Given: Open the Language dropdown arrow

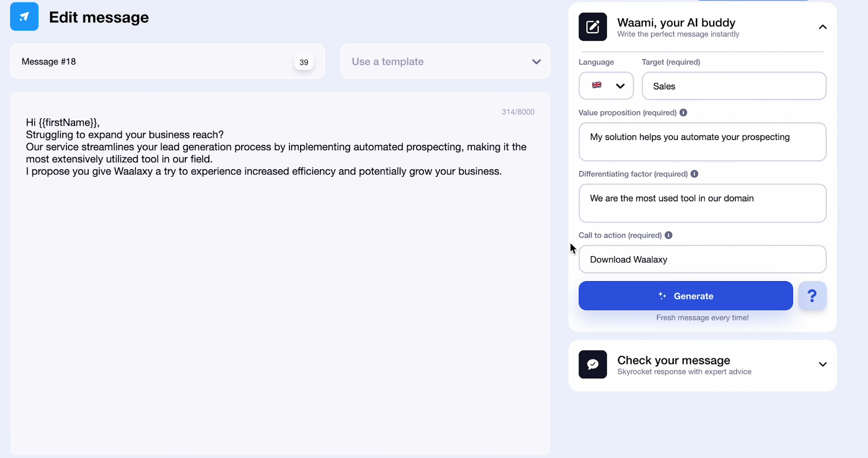Looking at the screenshot, I should [620, 86].
